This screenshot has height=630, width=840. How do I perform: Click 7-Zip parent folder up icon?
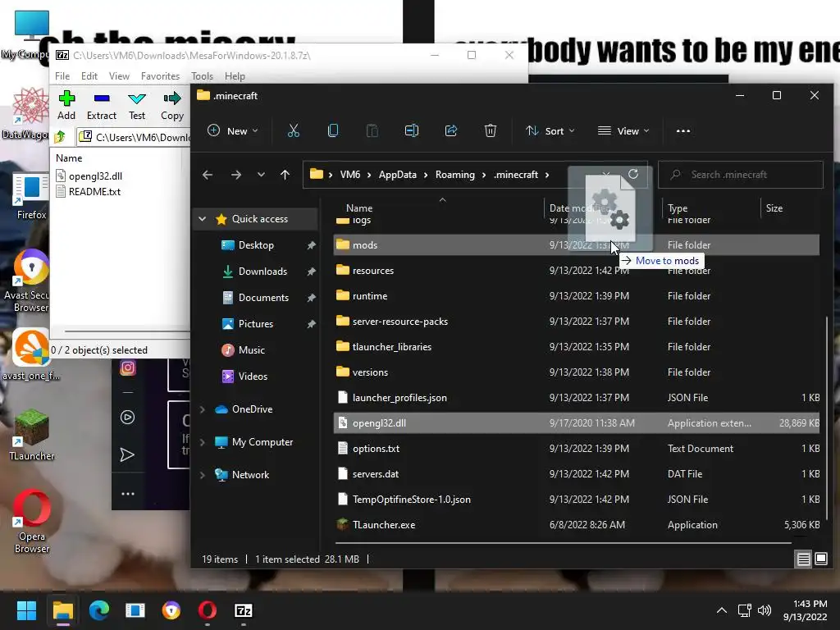pos(60,137)
